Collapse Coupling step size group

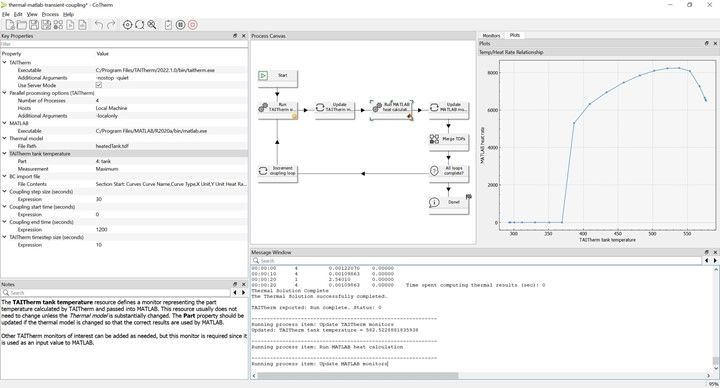coord(5,191)
